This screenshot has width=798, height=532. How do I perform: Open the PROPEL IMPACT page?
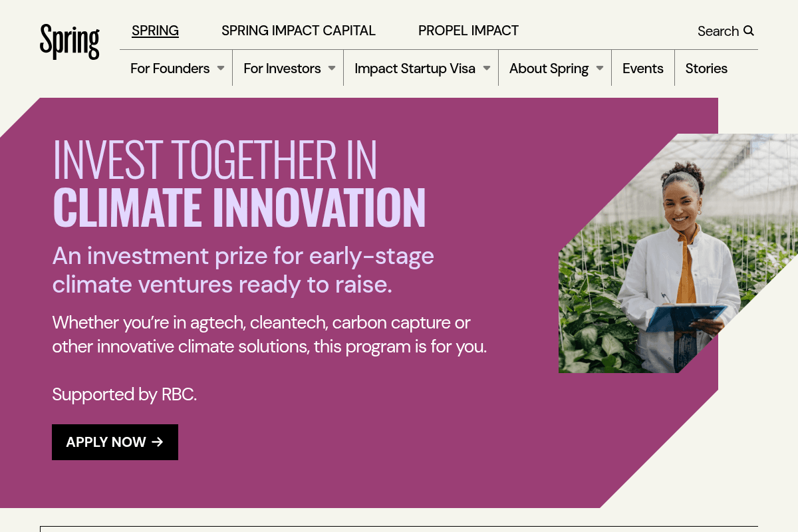point(468,31)
